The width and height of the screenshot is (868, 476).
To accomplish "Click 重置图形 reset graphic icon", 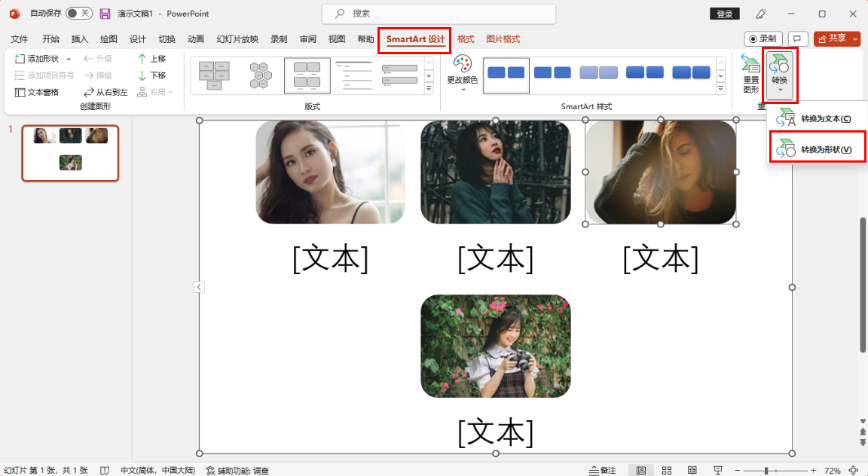I will 750,74.
